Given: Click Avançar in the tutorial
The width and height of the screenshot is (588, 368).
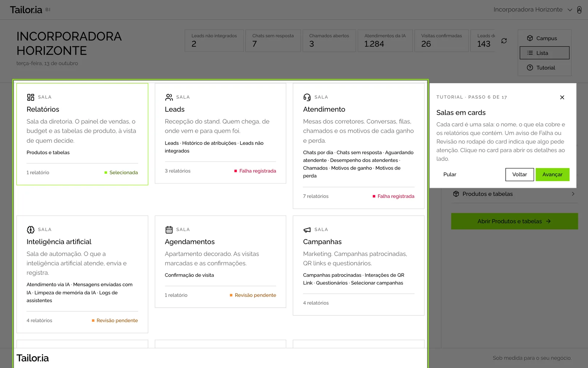Looking at the screenshot, I should (x=552, y=174).
